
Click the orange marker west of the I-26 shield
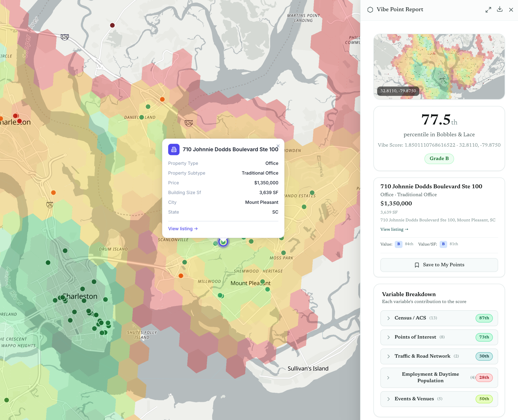pyautogui.click(x=53, y=193)
